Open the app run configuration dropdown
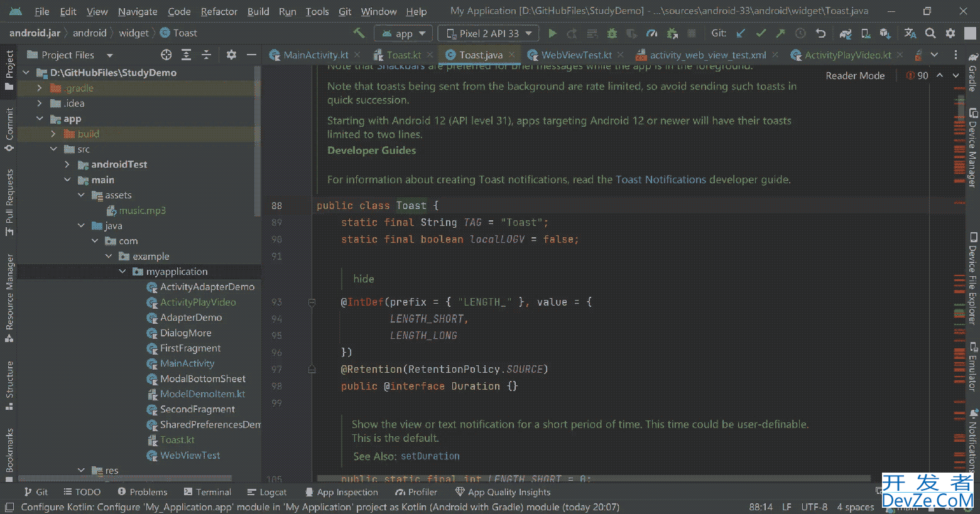 point(403,33)
